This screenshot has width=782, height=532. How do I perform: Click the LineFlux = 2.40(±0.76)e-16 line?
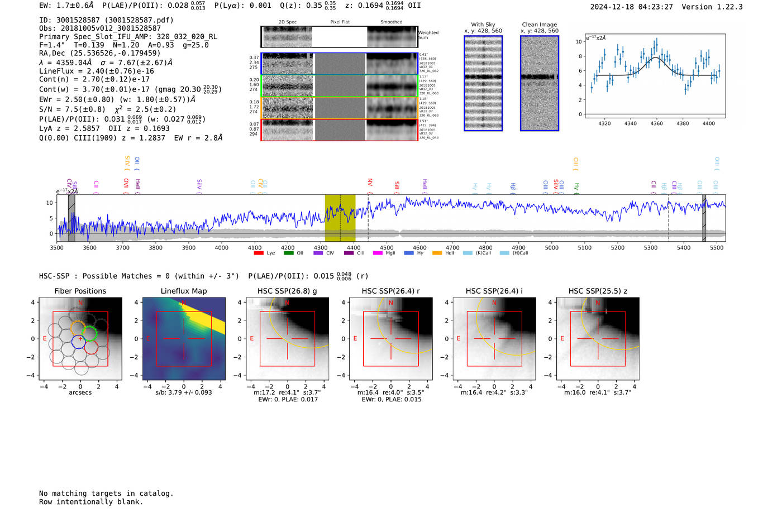click(97, 71)
